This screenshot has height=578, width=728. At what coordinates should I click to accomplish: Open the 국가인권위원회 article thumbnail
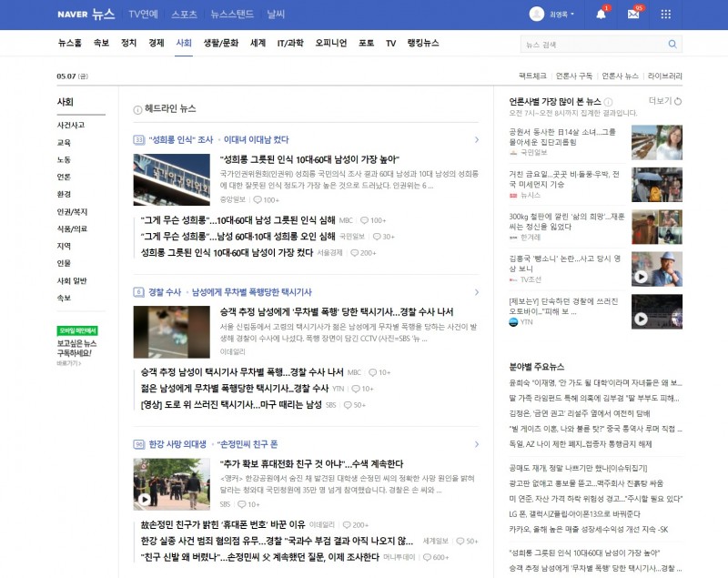pyautogui.click(x=171, y=179)
